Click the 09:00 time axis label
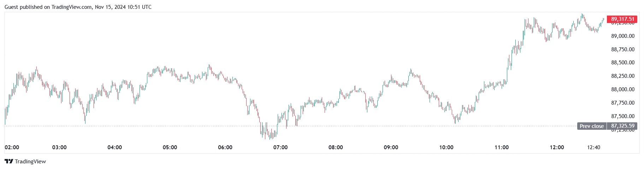644x169 pixels. (x=391, y=147)
